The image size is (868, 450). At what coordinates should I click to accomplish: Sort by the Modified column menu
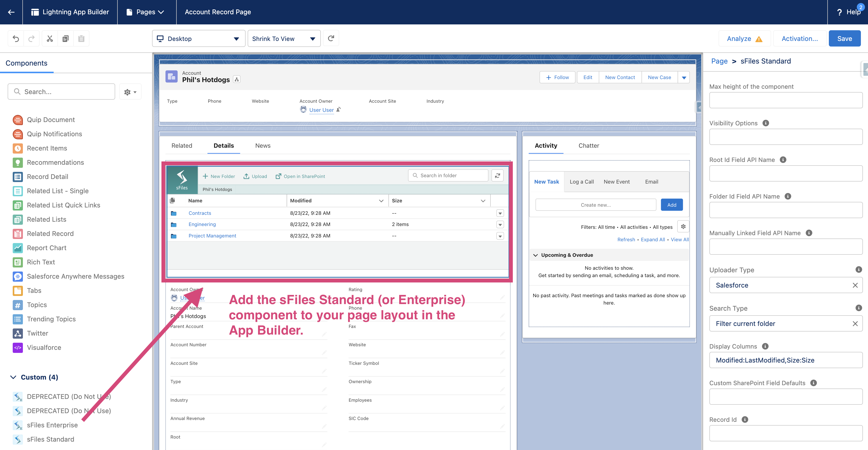(x=381, y=201)
